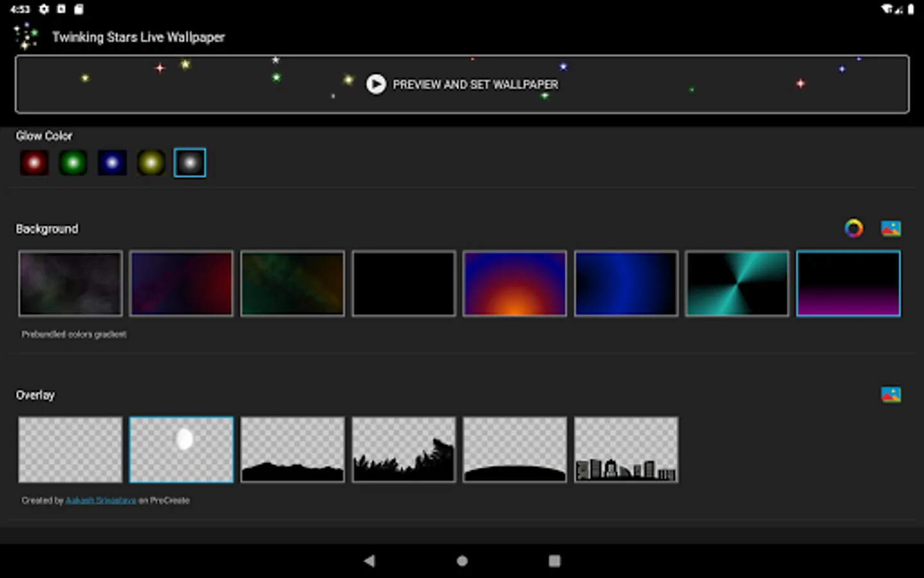Select the orange sunset gradient background
The image size is (924, 578).
(x=515, y=283)
